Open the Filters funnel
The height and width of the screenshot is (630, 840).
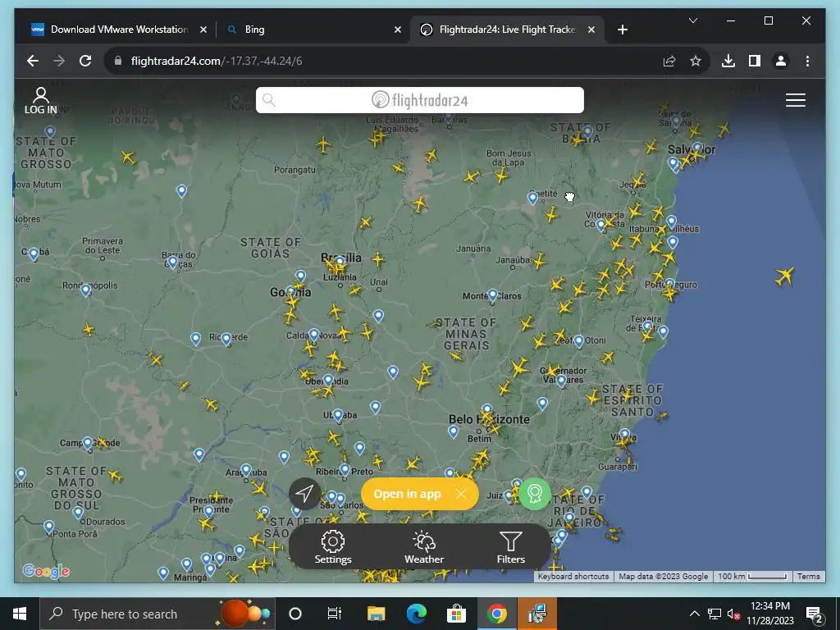(510, 547)
